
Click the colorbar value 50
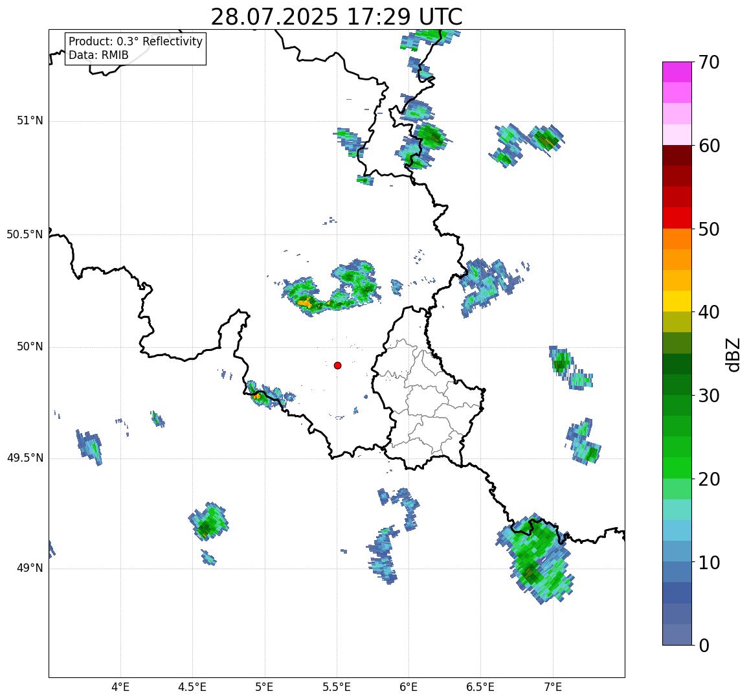[x=709, y=229]
